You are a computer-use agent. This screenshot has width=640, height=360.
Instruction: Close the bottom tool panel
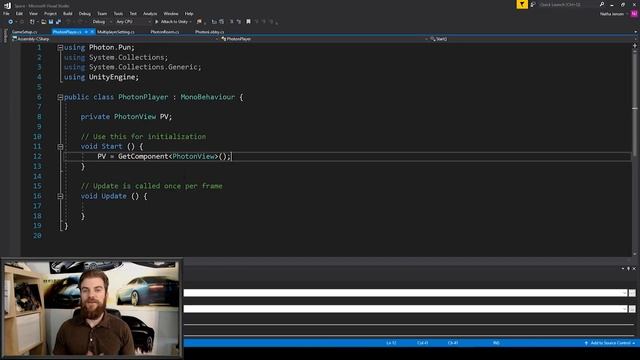(x=634, y=269)
